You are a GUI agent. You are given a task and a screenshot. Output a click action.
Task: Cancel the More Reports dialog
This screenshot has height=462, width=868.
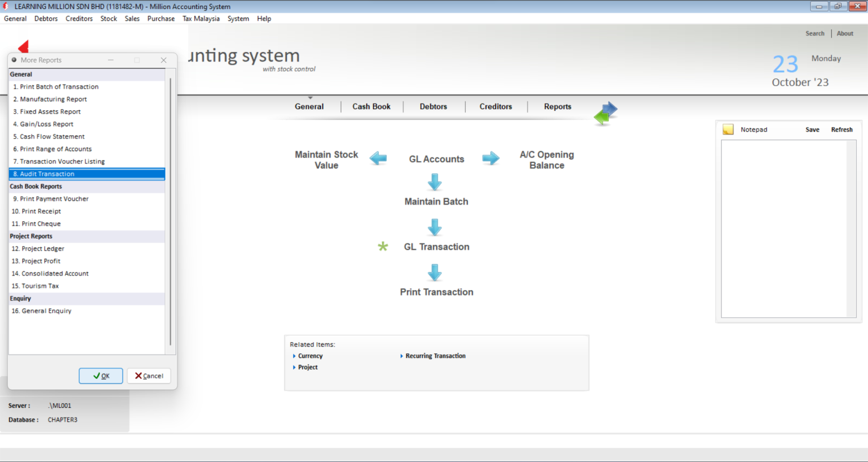(x=149, y=376)
